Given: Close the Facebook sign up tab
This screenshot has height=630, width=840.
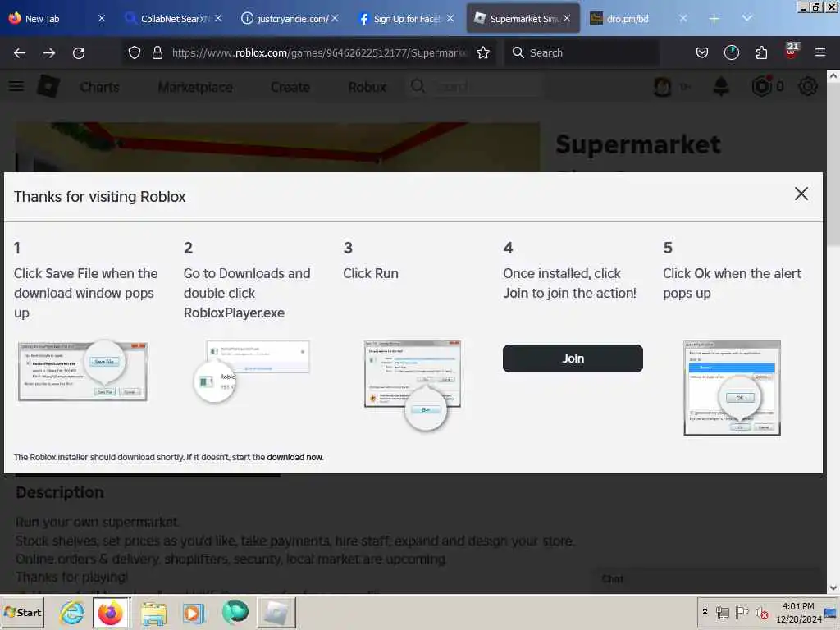Looking at the screenshot, I should [450, 18].
